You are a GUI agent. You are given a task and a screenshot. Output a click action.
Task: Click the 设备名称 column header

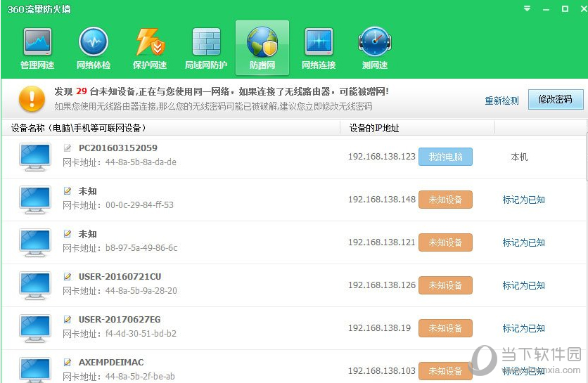(171, 128)
